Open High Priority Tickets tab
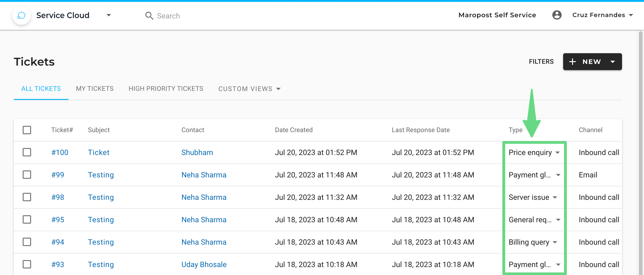Screen dimensions: 644x275 pos(166,89)
